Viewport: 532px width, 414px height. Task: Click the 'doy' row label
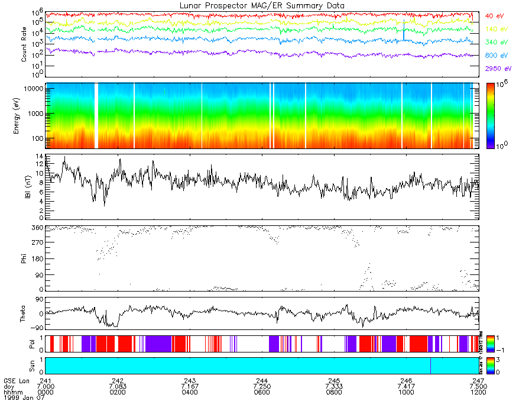[9, 387]
